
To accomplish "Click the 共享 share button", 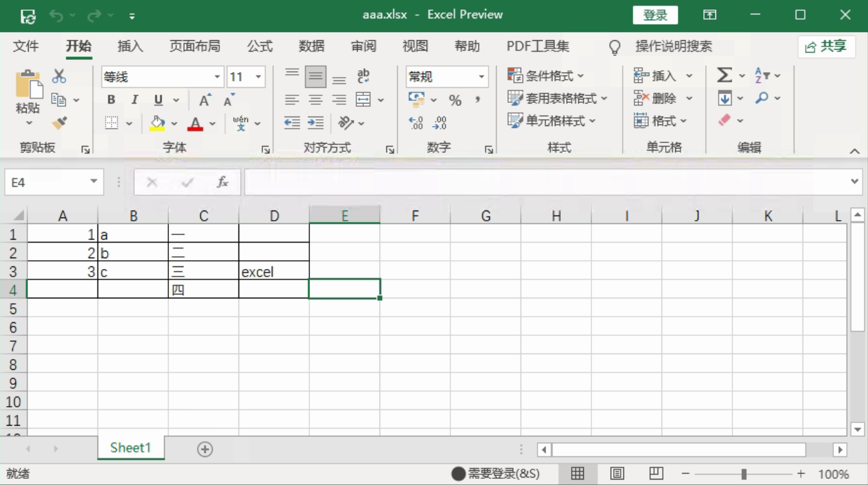I will pyautogui.click(x=826, y=46).
